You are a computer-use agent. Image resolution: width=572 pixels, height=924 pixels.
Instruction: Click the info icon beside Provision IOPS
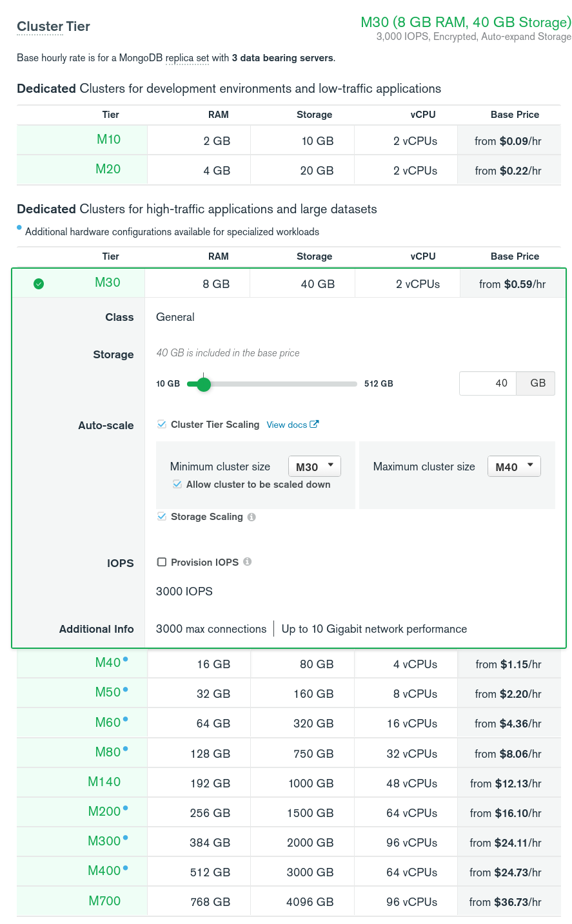click(x=247, y=561)
